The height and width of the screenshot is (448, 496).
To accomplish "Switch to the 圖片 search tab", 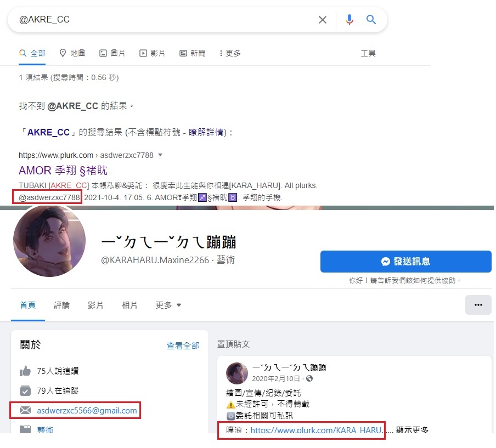I will 112,53.
